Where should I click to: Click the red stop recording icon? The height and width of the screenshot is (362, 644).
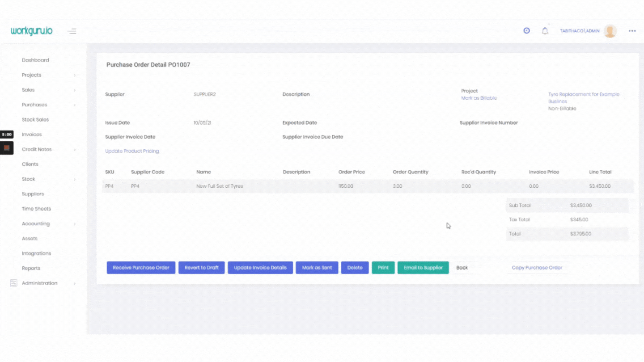coord(7,147)
